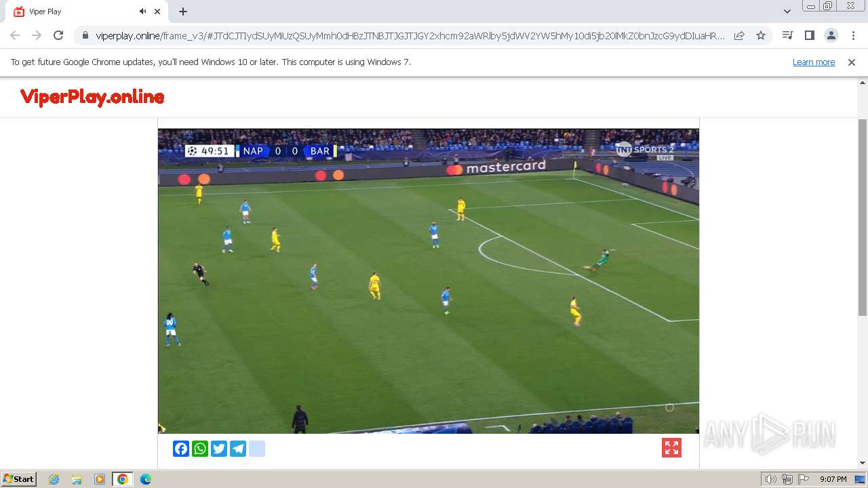Click the address bar URL
868x488 pixels.
[410, 35]
